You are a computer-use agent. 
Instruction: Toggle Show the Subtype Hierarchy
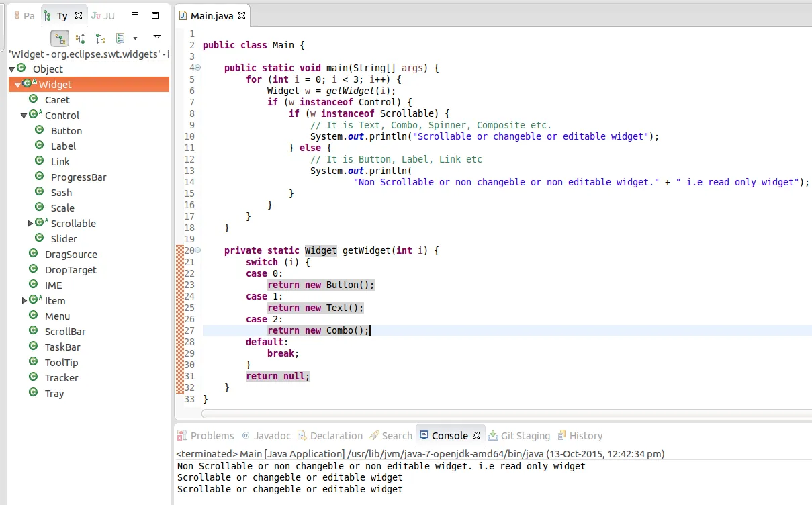100,38
